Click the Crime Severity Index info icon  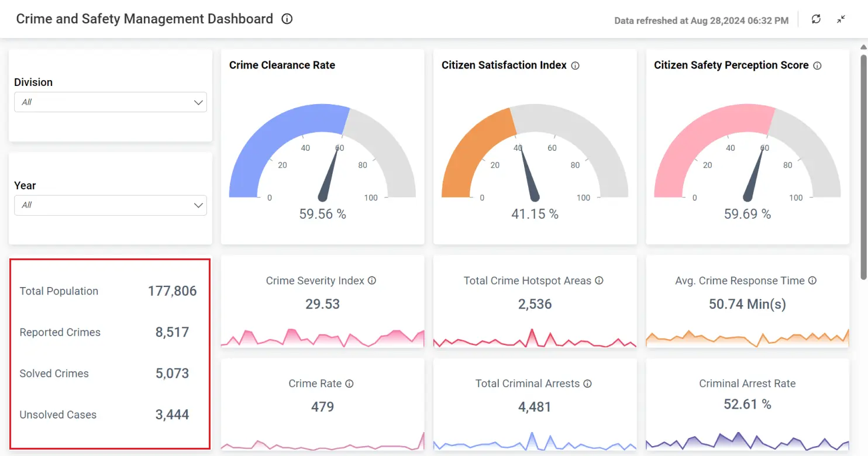pyautogui.click(x=372, y=281)
